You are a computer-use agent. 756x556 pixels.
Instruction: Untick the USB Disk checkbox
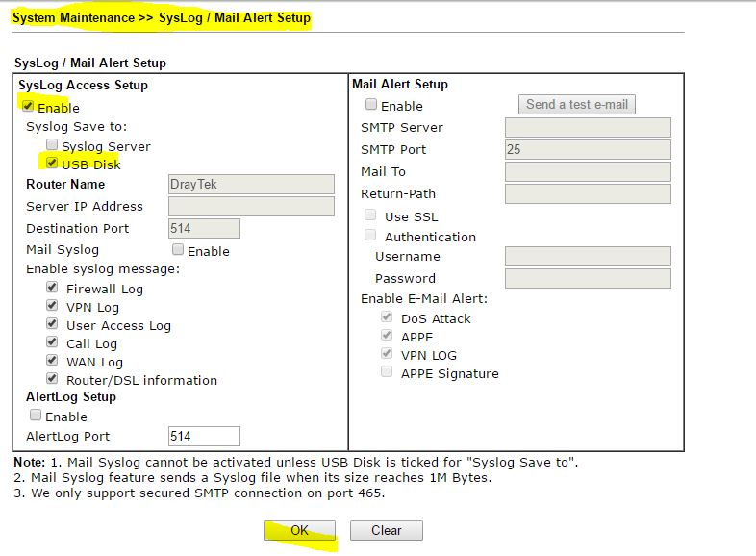click(x=52, y=164)
